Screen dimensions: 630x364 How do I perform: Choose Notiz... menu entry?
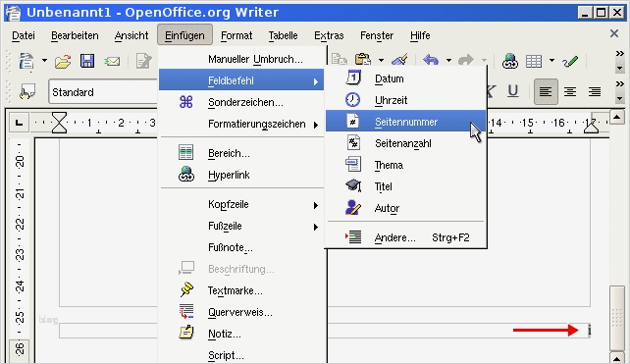tap(241, 334)
